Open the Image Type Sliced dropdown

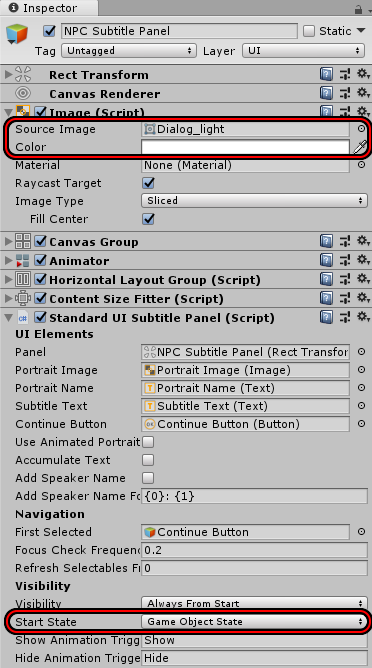click(x=254, y=201)
